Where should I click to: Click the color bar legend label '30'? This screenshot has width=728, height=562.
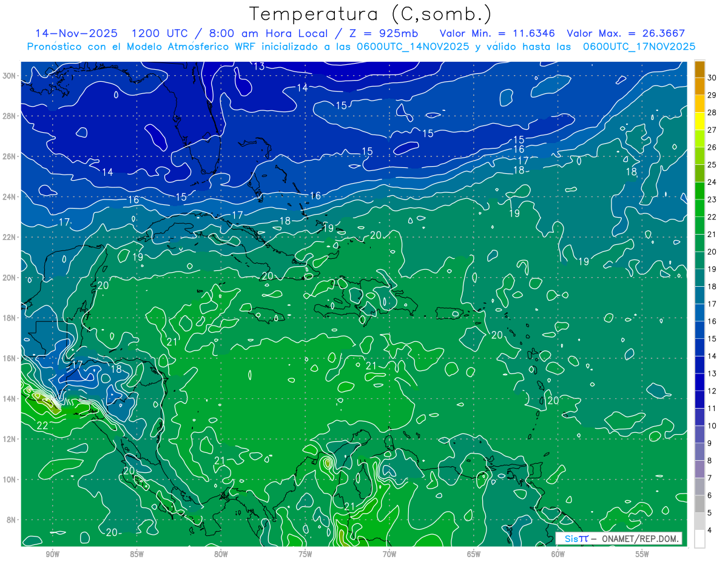click(712, 78)
